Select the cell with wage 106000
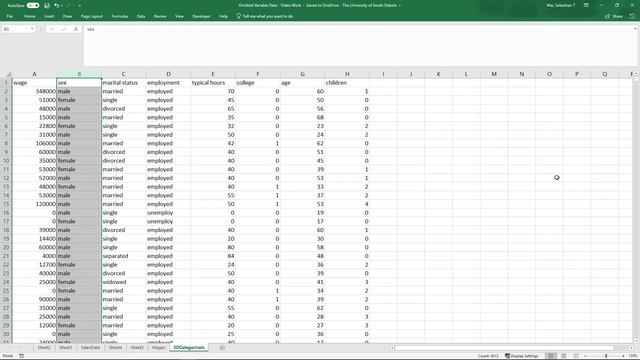640x360 pixels. point(34,143)
